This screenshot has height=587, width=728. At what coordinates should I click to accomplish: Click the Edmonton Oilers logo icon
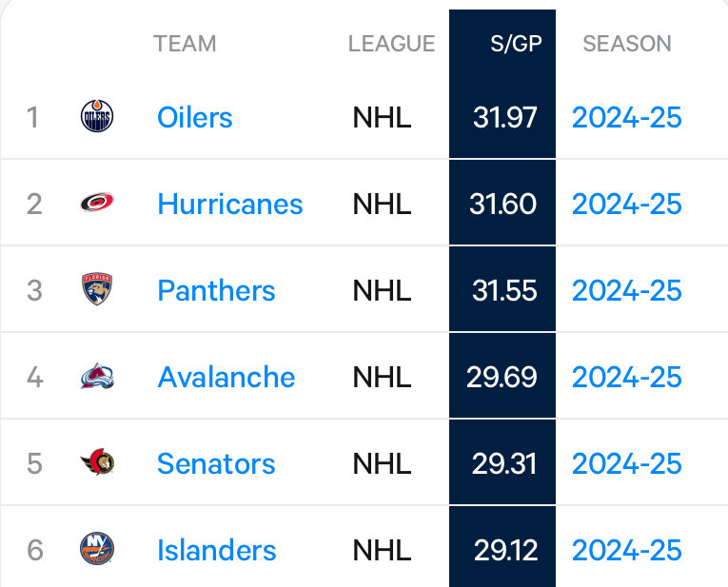coord(97,116)
